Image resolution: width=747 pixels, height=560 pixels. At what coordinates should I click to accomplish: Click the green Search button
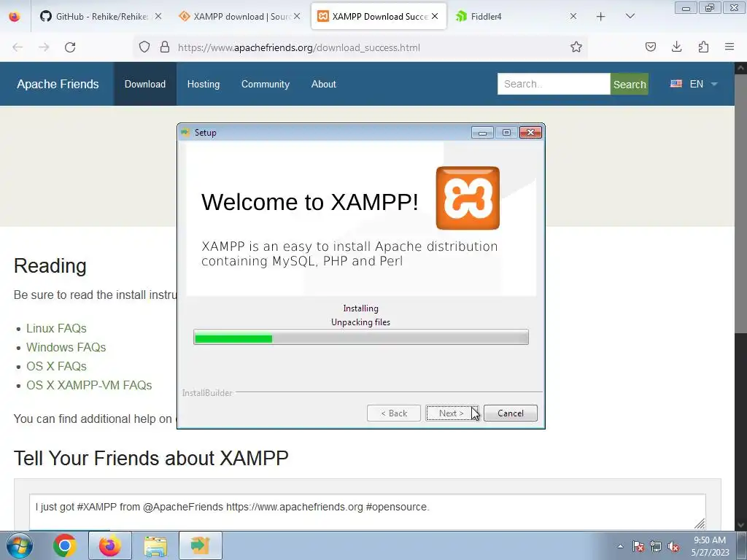(630, 84)
